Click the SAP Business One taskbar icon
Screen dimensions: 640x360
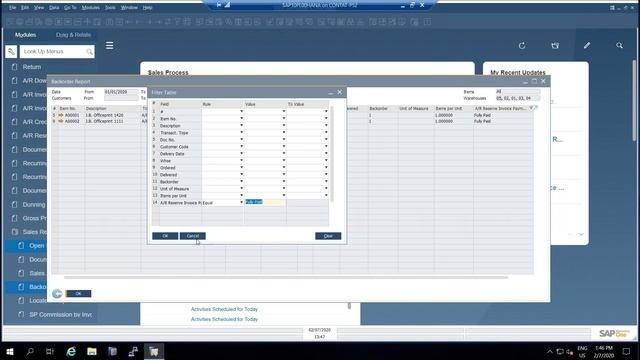pyautogui.click(x=154, y=351)
